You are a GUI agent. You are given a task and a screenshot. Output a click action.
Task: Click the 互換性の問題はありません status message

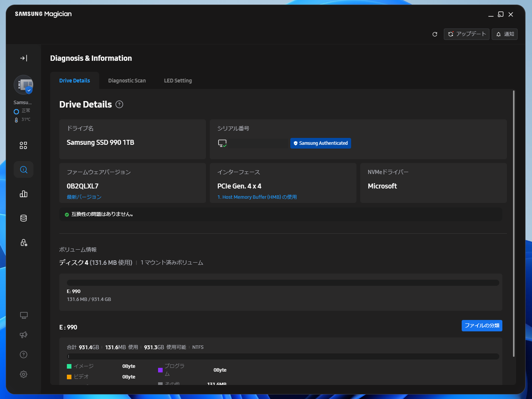(x=102, y=214)
